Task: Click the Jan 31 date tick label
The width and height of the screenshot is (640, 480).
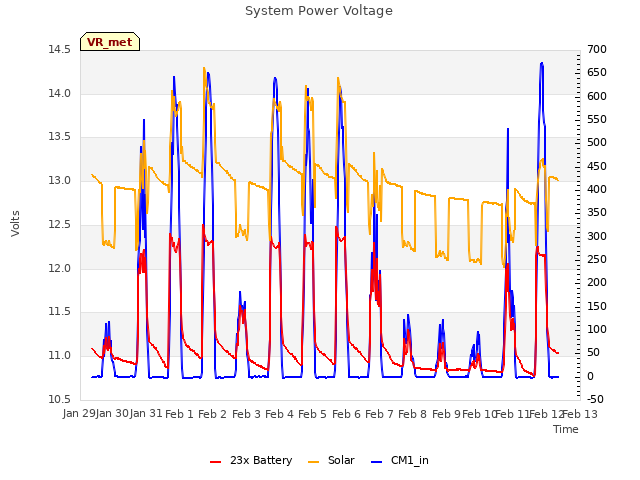Action: [146, 414]
